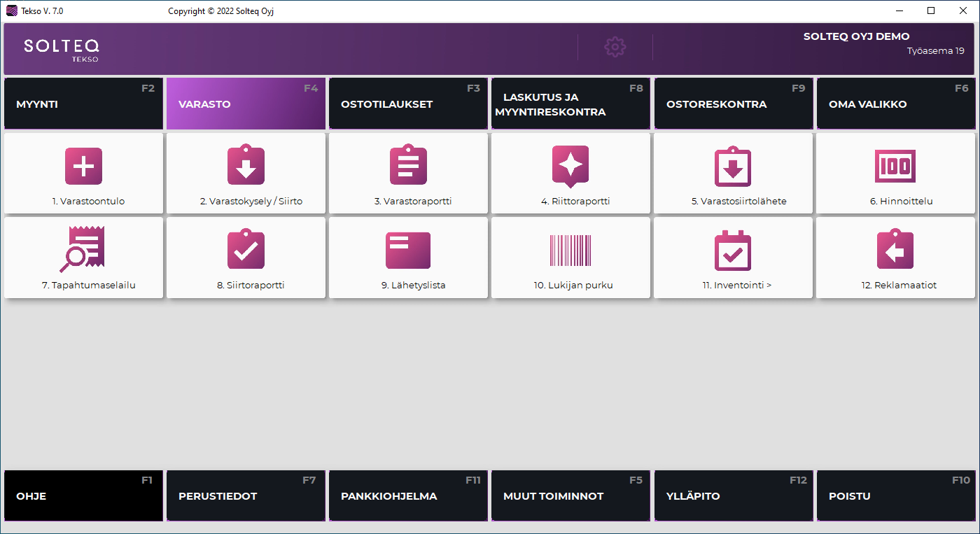Open the Perustiedot menu button
Viewport: 980px width, 534px height.
click(246, 496)
